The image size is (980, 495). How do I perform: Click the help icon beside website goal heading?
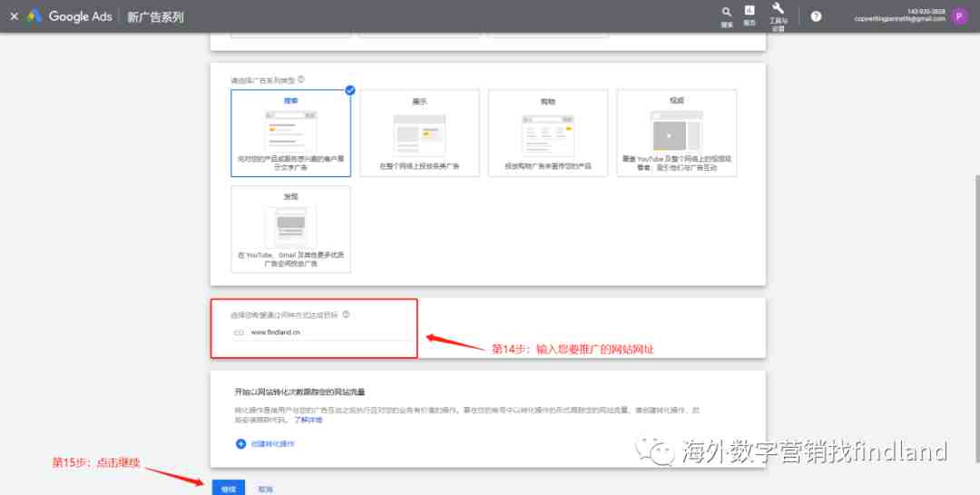click(346, 315)
